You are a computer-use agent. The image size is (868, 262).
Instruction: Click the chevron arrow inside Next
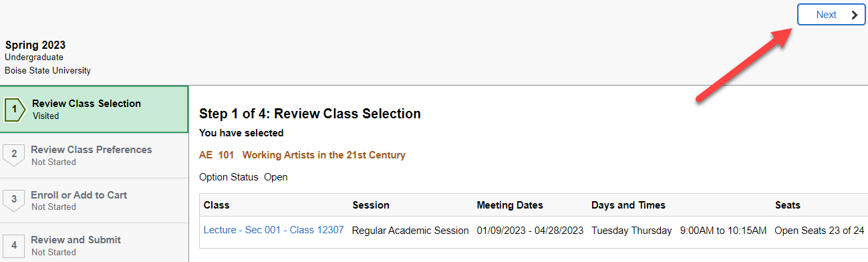coord(854,15)
